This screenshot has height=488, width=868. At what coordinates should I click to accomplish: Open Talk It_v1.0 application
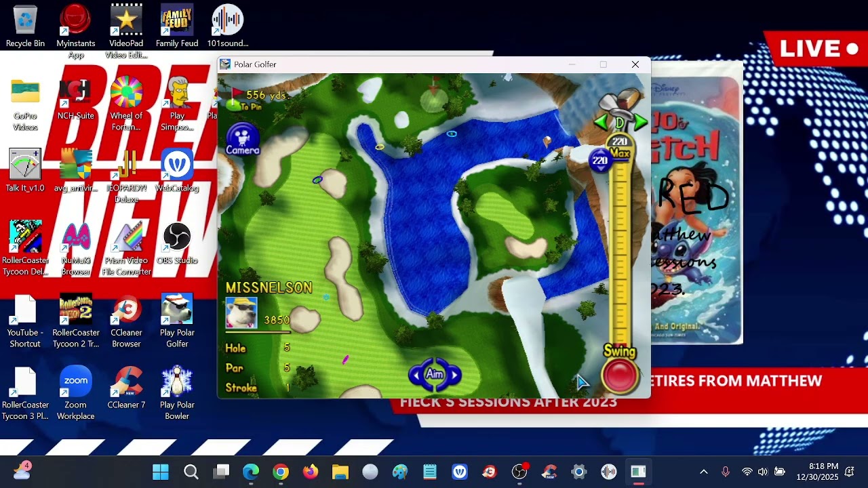(x=25, y=171)
